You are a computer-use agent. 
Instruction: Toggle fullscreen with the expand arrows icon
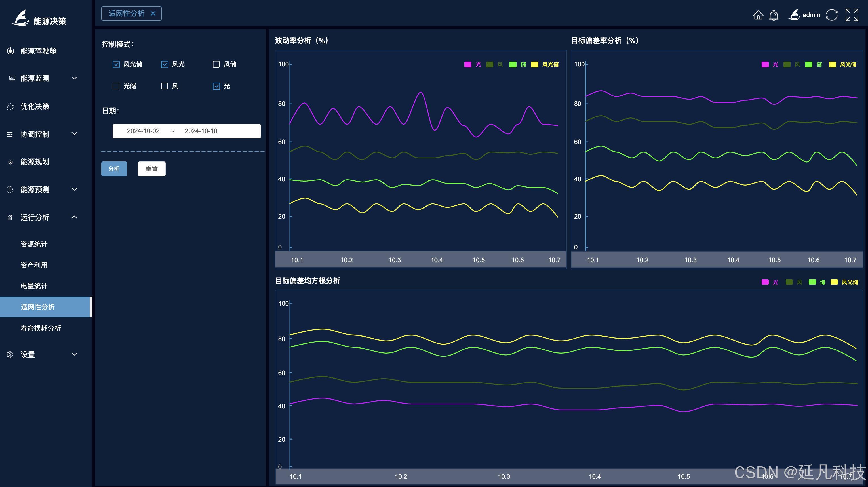852,15
